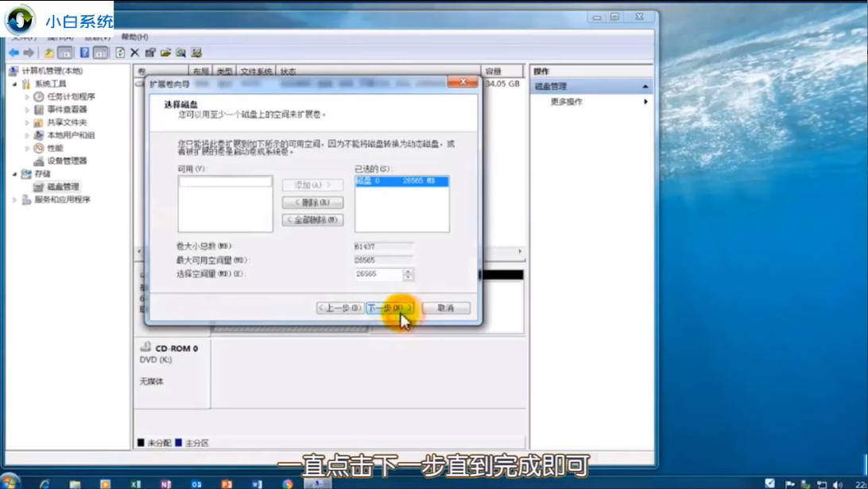Click the Refresh icon in the toolbar

[x=119, y=52]
